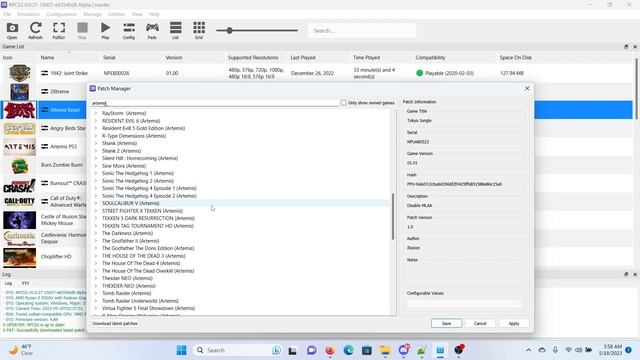640x360 pixels.
Task: Select R-Type Dimensions (Artemis)
Action: [x=134, y=136]
